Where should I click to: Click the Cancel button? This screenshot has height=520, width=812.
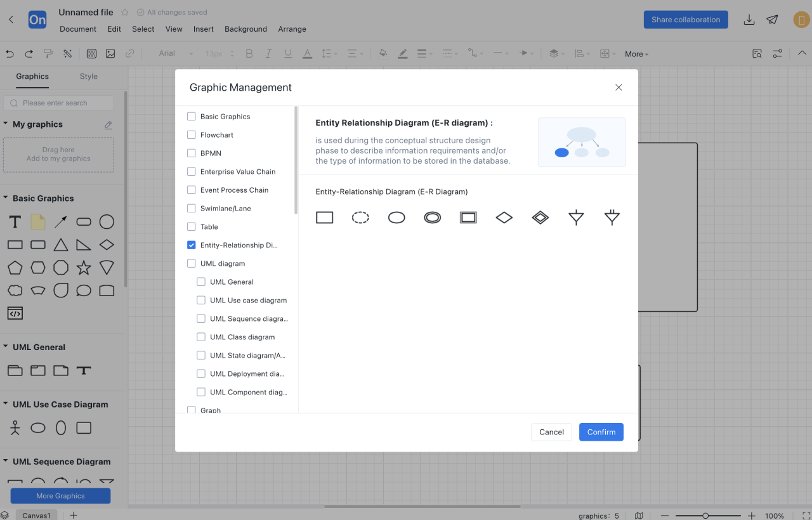(551, 432)
